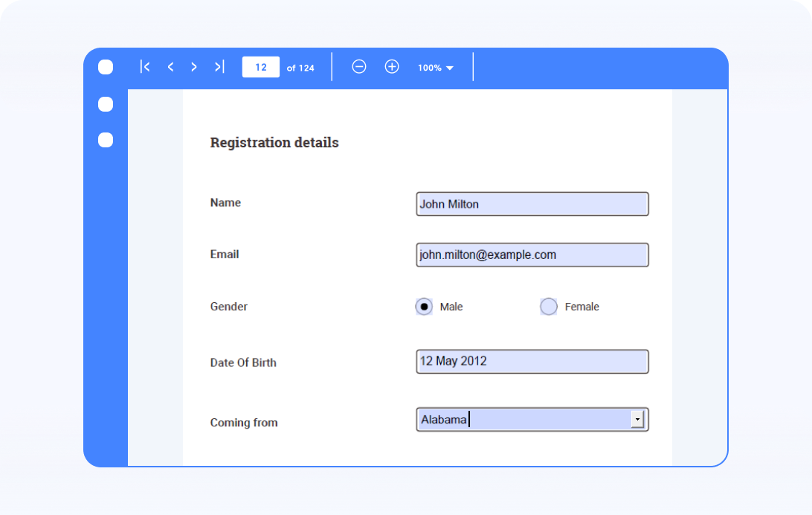Open the zoom percentage dropdown
The height and width of the screenshot is (515, 812).
coord(451,67)
